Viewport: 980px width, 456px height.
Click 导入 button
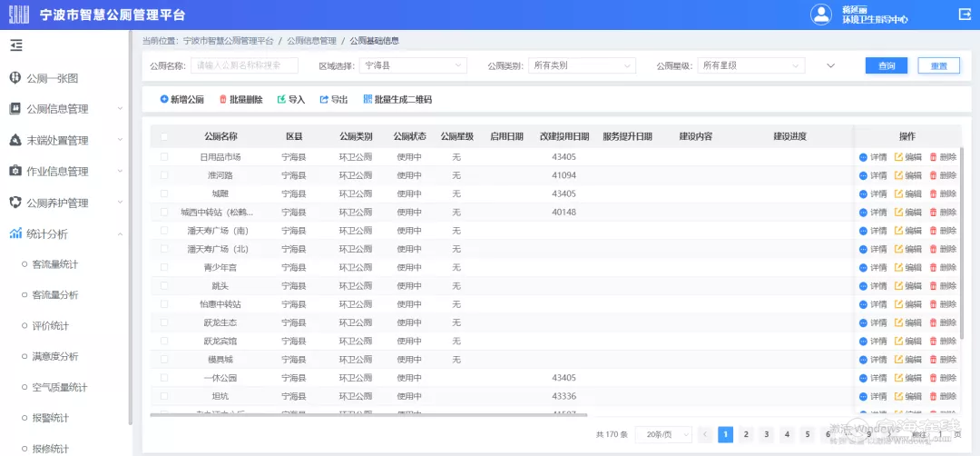point(290,99)
